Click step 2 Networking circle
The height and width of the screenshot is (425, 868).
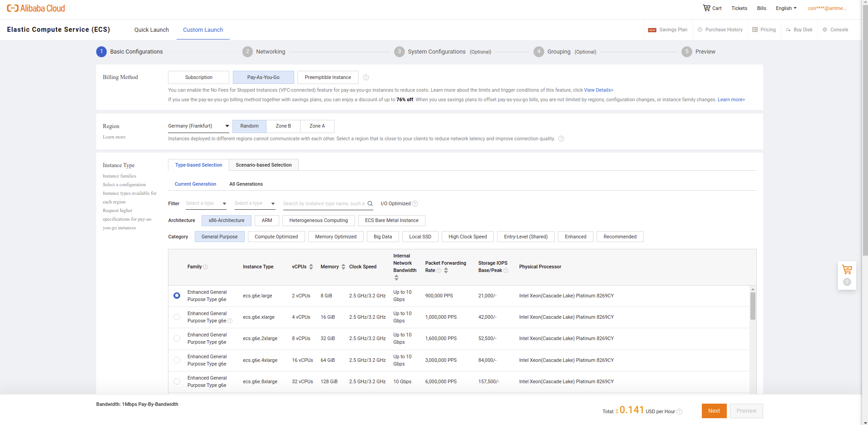click(x=247, y=52)
